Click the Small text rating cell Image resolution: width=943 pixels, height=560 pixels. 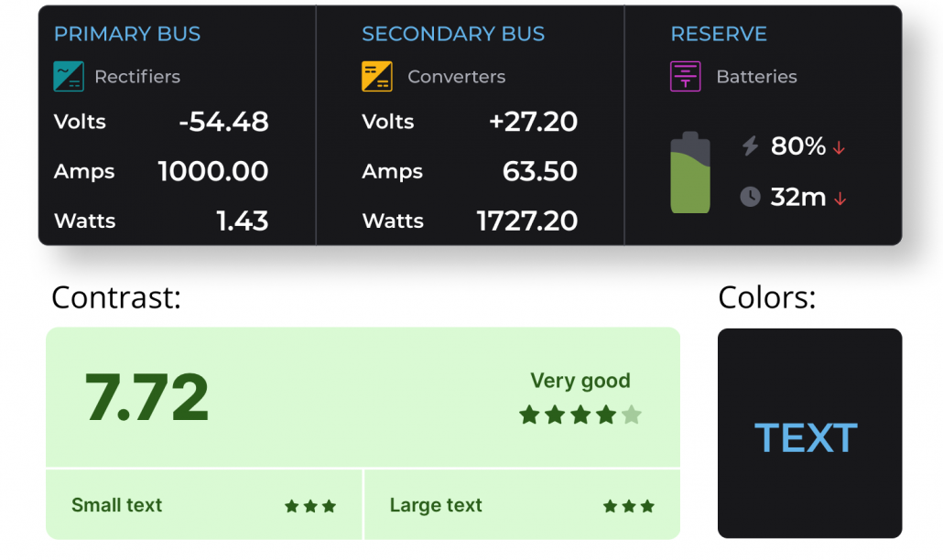(204, 505)
